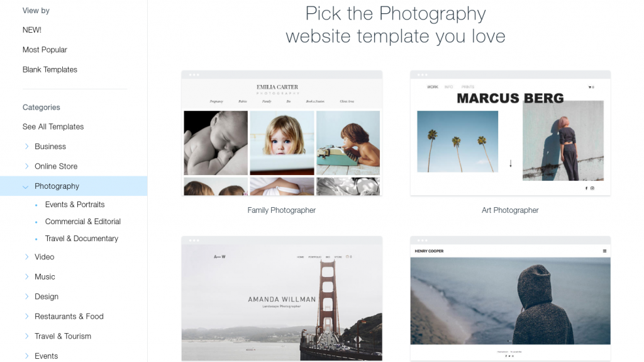Screen dimensions: 644x362
Task: Open the Amanda Willman landscape template thumbnail
Action: 282,298
